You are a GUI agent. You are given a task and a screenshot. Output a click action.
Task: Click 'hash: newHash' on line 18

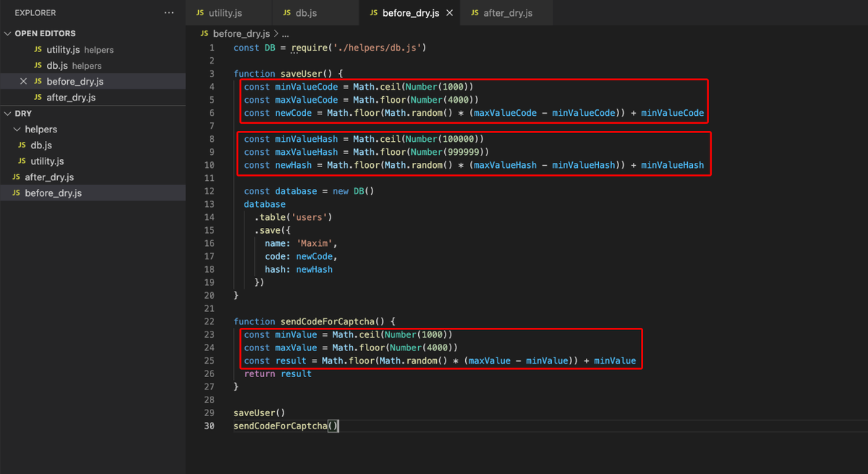point(299,269)
